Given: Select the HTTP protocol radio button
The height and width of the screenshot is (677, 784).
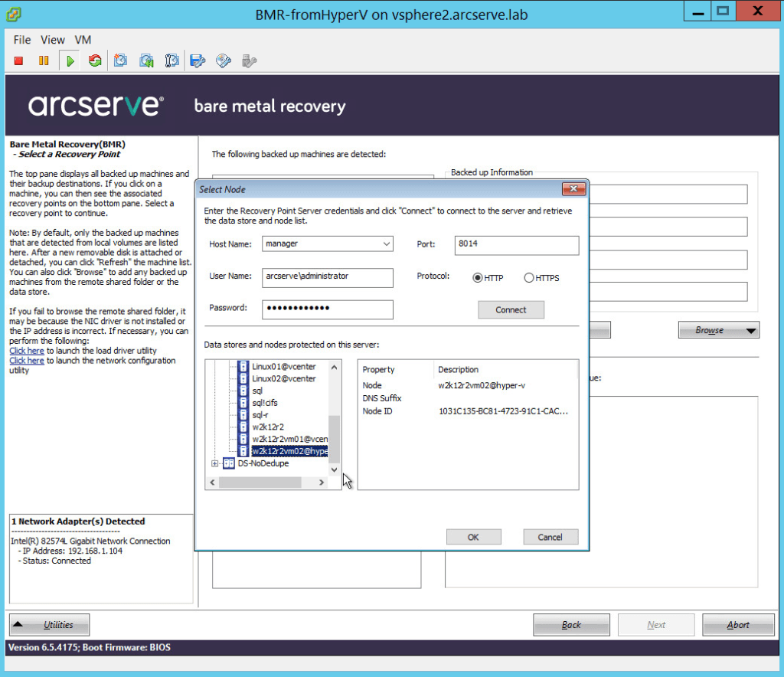Looking at the screenshot, I should pyautogui.click(x=478, y=278).
